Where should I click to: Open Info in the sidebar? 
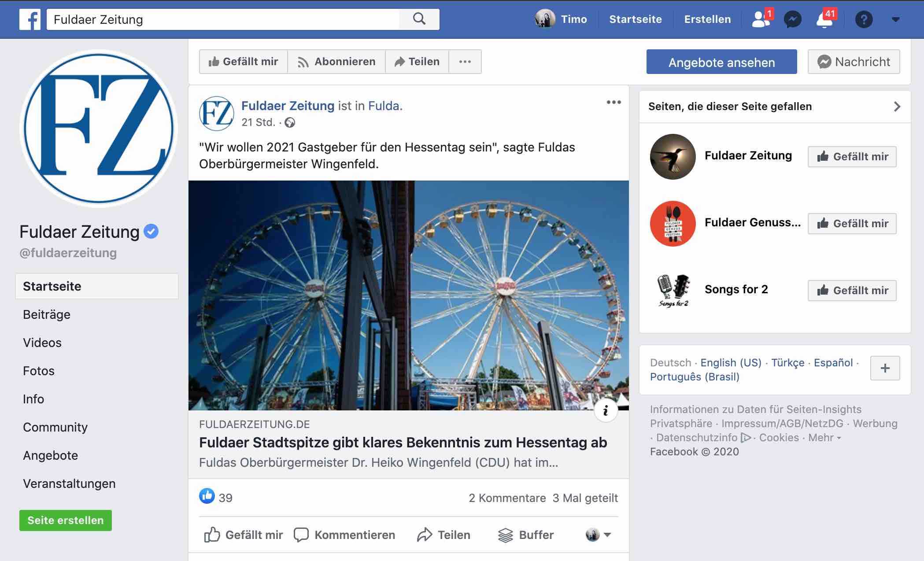(x=33, y=399)
